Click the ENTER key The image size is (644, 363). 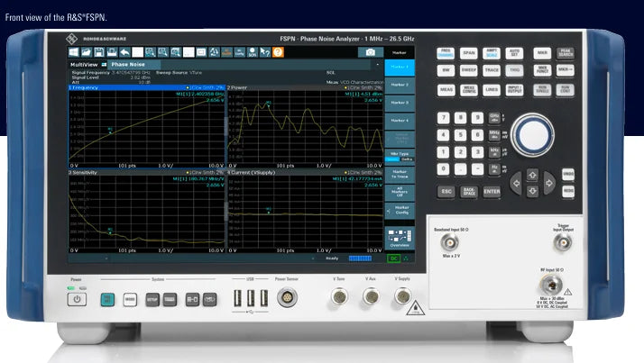pyautogui.click(x=492, y=192)
